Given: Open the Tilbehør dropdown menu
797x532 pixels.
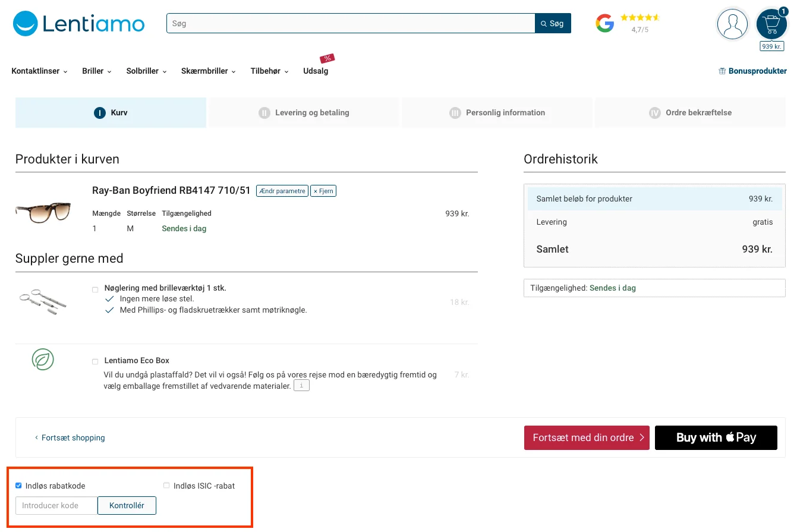Looking at the screenshot, I should click(x=269, y=71).
